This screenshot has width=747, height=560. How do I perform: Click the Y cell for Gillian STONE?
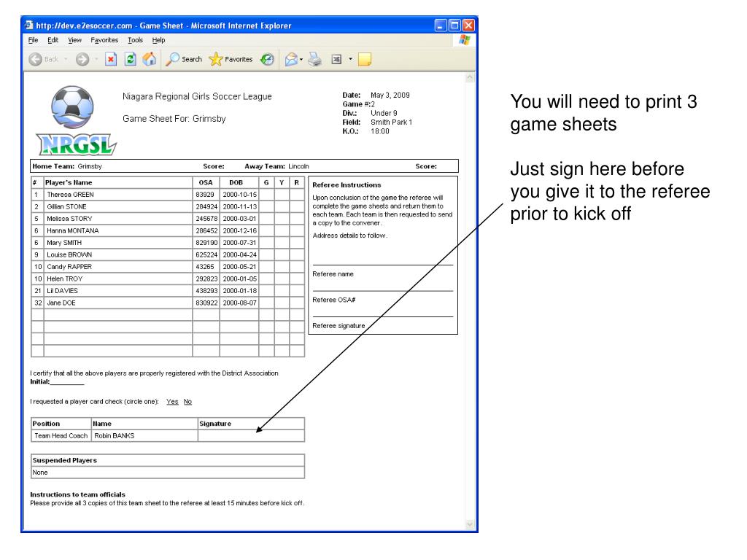pyautogui.click(x=282, y=206)
